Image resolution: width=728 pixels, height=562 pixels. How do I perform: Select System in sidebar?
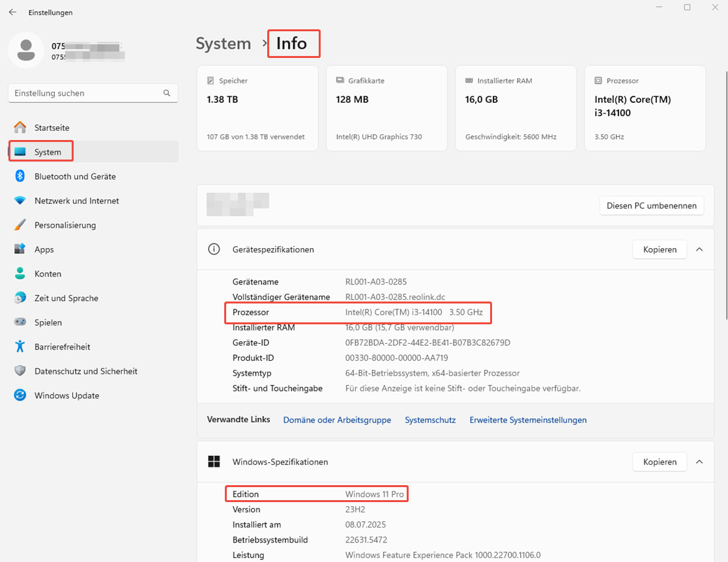click(x=93, y=152)
